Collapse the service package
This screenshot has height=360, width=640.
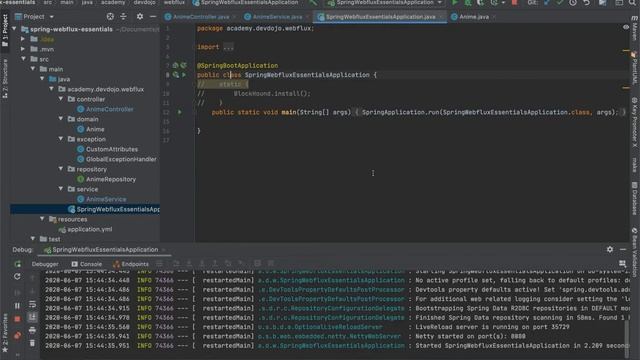click(60, 189)
